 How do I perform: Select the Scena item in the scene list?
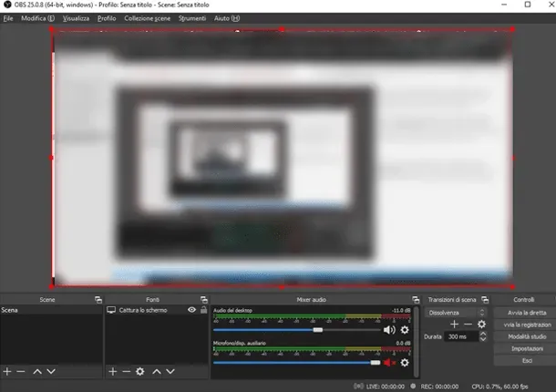(11, 311)
